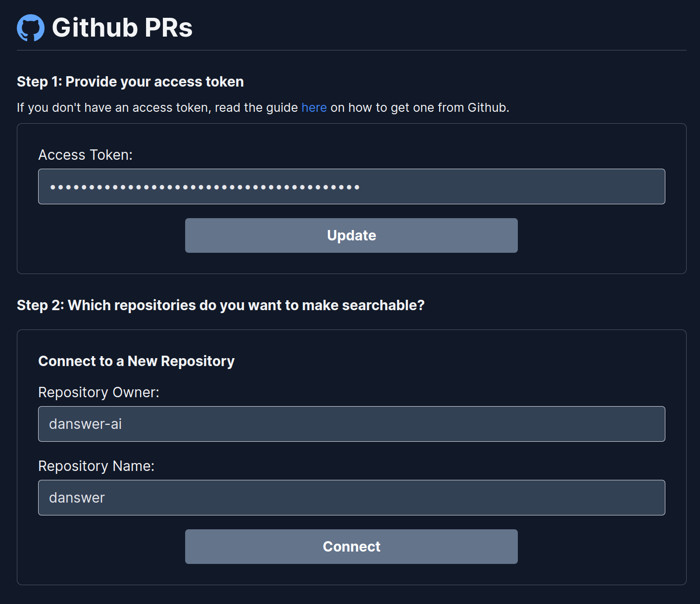Click the "Step 2" repositories heading

click(221, 305)
